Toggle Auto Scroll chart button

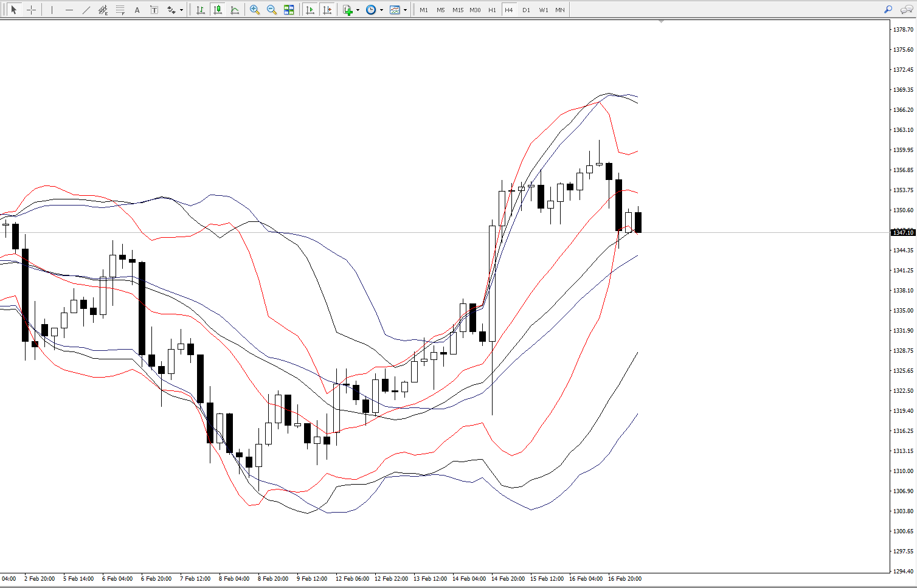[310, 10]
